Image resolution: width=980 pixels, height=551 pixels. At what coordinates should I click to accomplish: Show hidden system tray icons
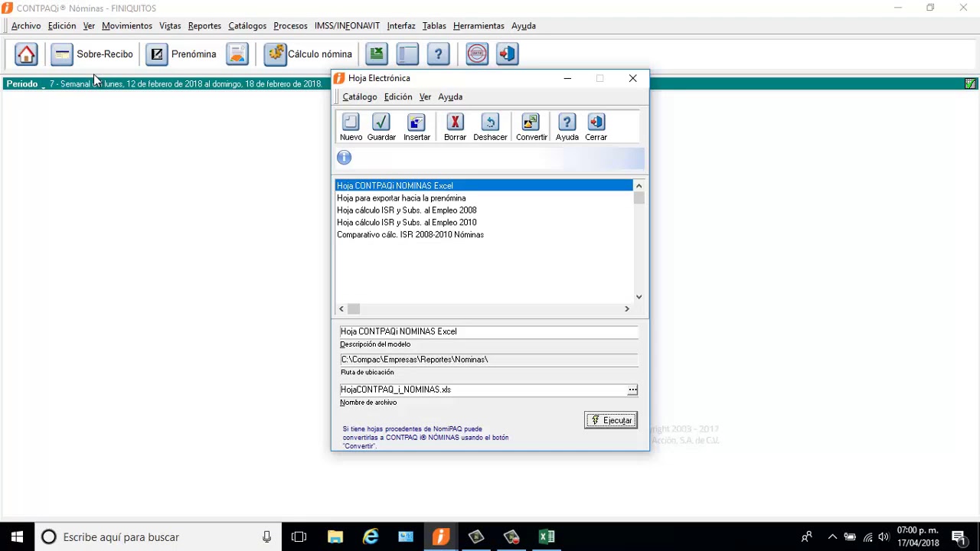(832, 537)
